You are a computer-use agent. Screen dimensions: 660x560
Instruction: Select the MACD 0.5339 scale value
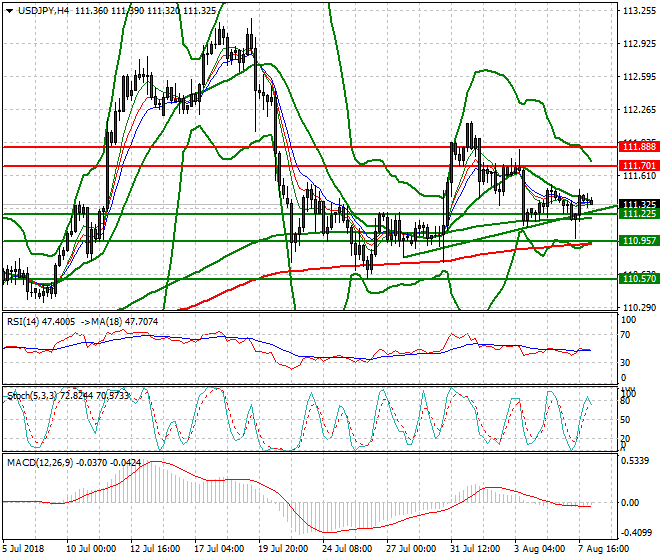point(636,461)
